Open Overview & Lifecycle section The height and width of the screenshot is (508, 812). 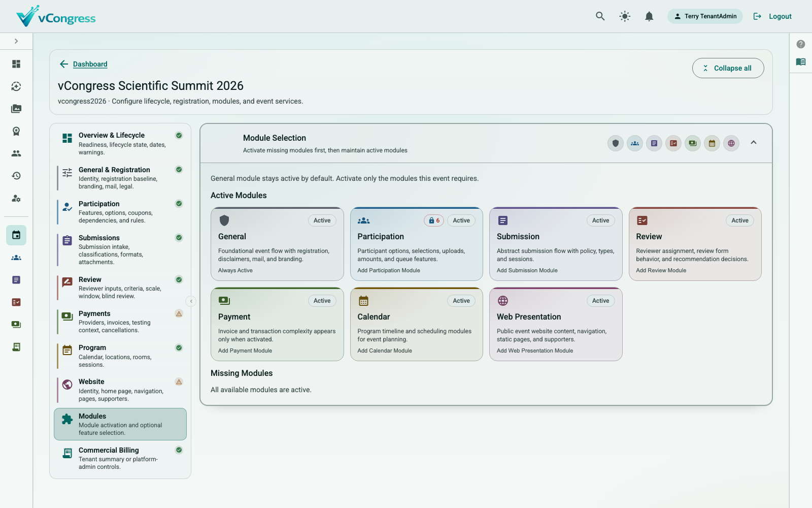(120, 143)
